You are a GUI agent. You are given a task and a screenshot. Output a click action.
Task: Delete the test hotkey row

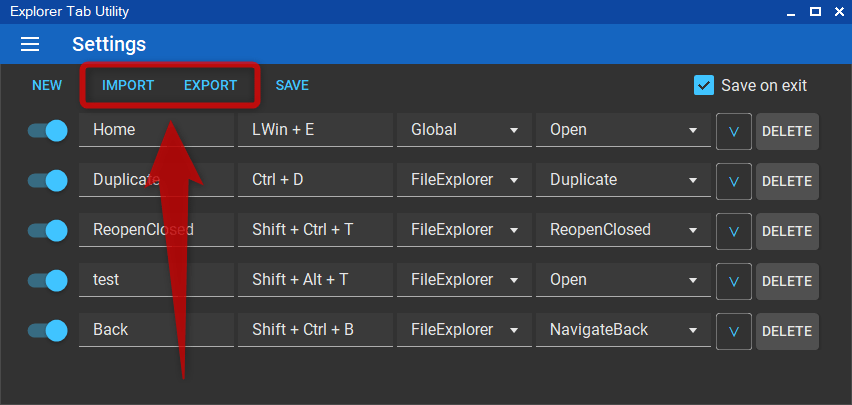click(787, 281)
